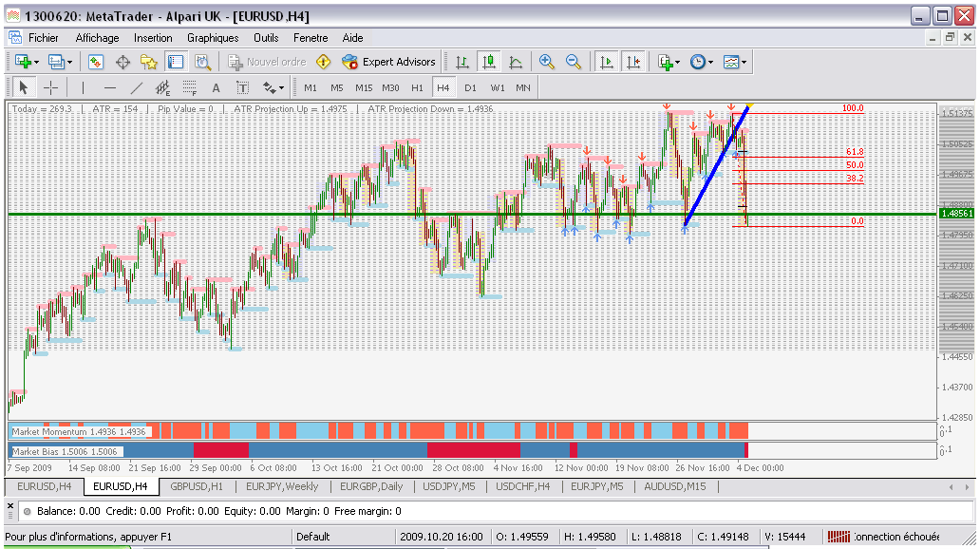The width and height of the screenshot is (980, 549).
Task: Click the Nouvel ordre button
Action: tap(267, 62)
